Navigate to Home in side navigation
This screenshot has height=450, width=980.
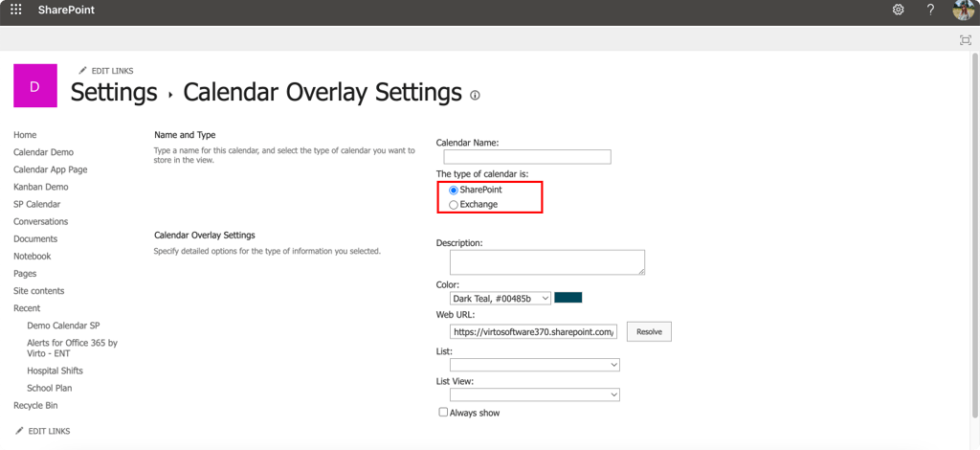(x=25, y=134)
